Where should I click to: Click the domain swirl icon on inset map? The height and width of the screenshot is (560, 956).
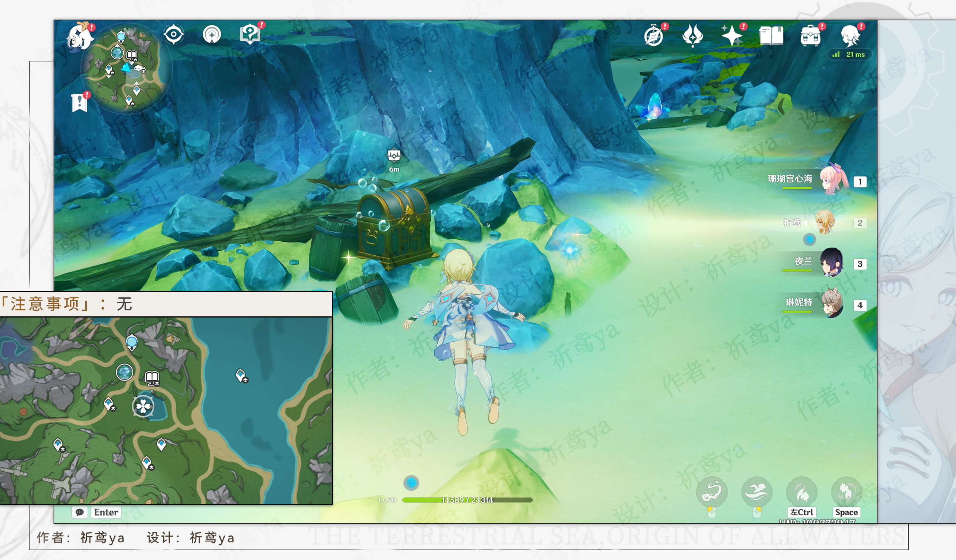125,372
